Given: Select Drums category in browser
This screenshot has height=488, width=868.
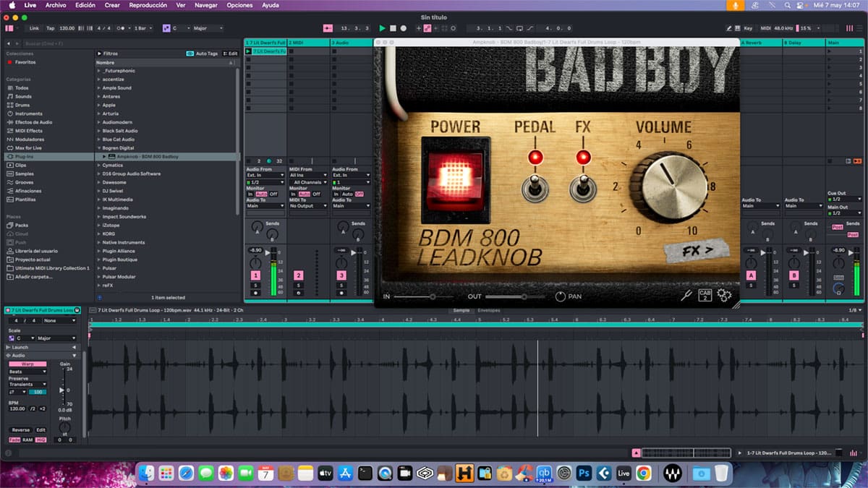Looking at the screenshot, I should click(x=22, y=105).
